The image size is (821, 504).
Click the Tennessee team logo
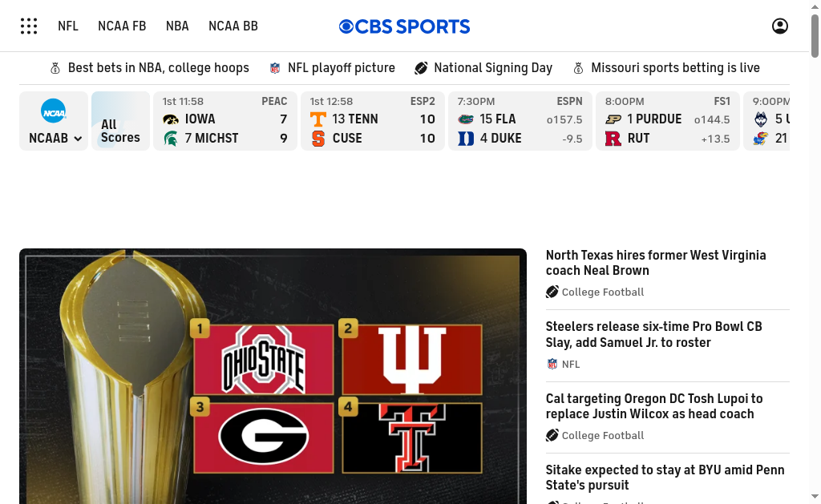click(318, 119)
